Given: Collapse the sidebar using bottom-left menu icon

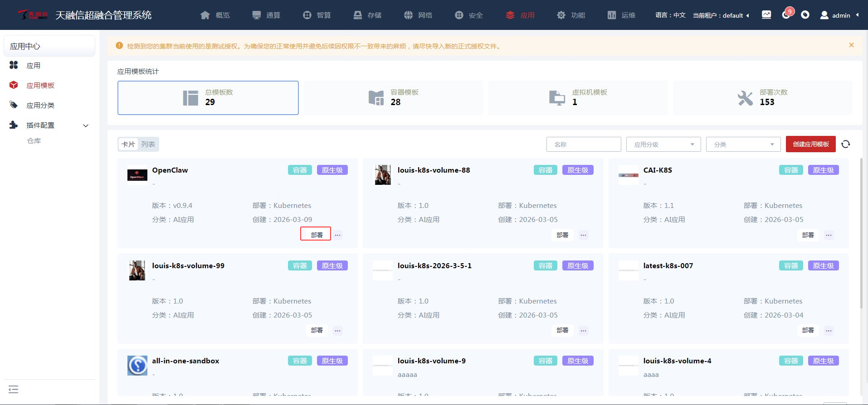Looking at the screenshot, I should pyautogui.click(x=14, y=389).
